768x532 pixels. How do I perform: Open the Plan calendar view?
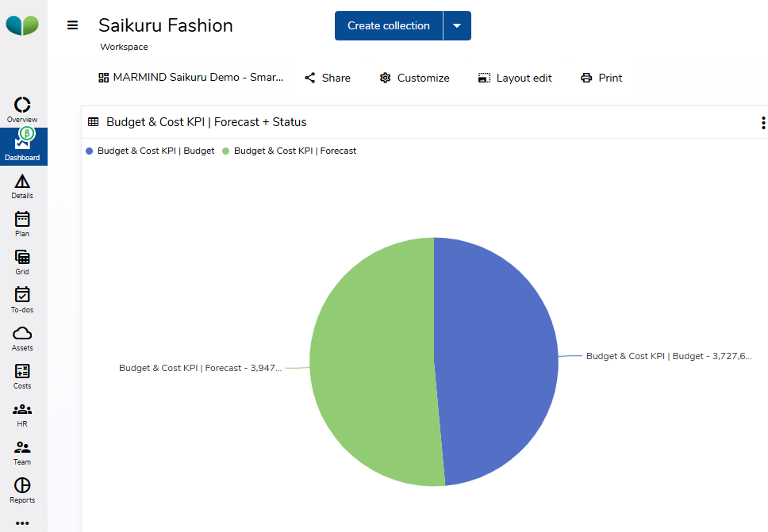(22, 224)
